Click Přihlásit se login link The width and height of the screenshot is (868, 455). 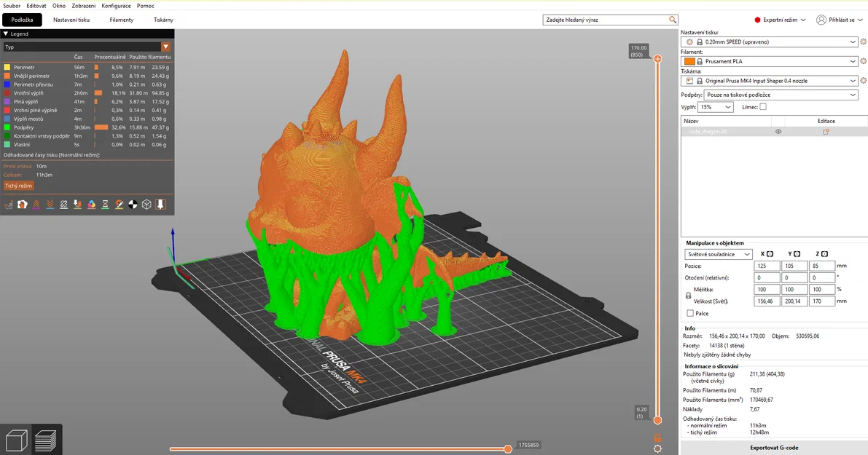click(842, 20)
